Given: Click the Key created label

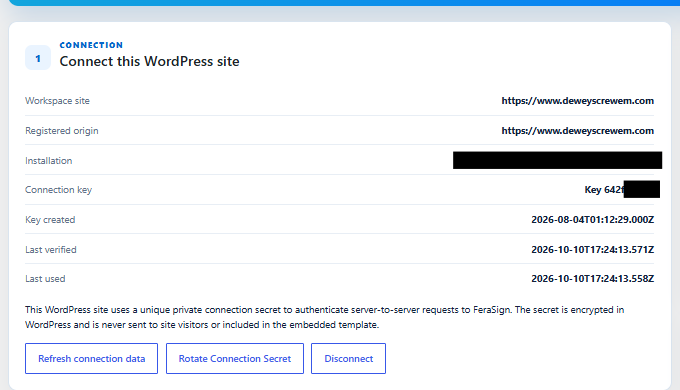Looking at the screenshot, I should click(50, 220).
